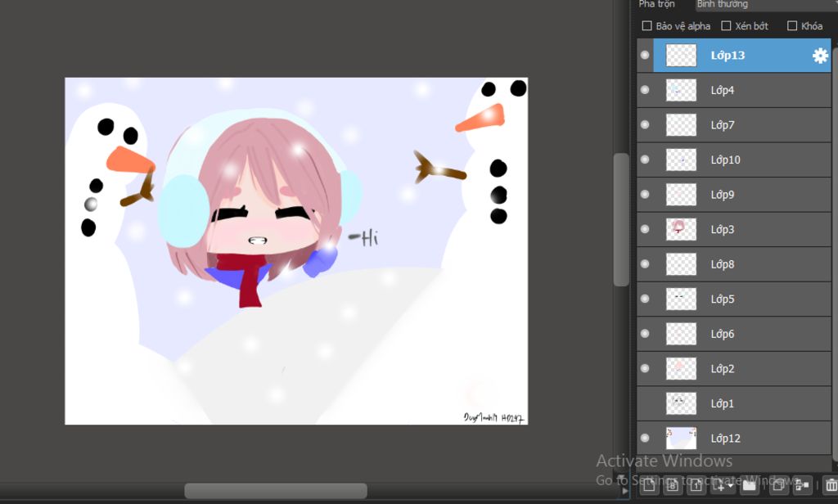Screen dimensions: 838x504
Task: Select the Lớp2 layer thumbnail
Action: [682, 368]
